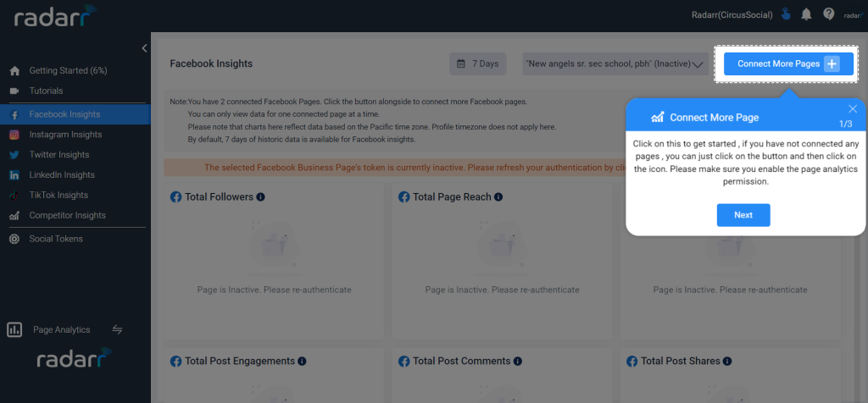Click the Page Analytics chart icon

coord(14,330)
